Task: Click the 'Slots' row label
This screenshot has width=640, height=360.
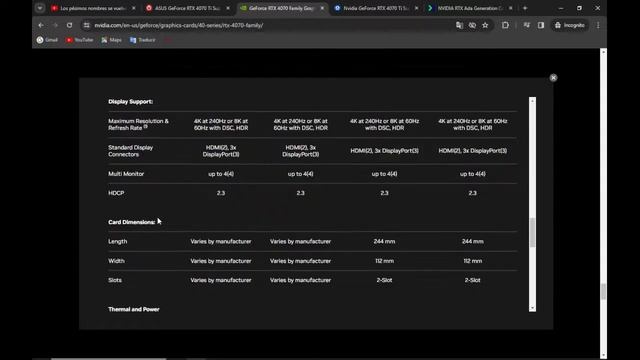Action: [x=115, y=280]
